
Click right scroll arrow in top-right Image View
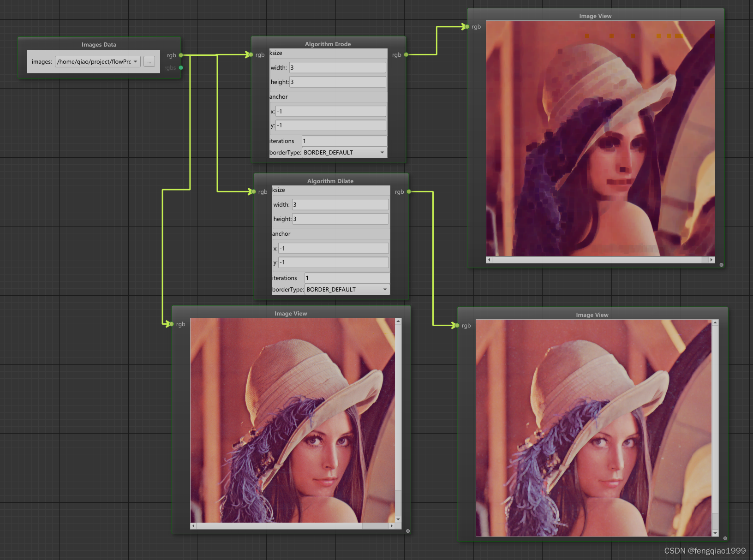pos(711,260)
